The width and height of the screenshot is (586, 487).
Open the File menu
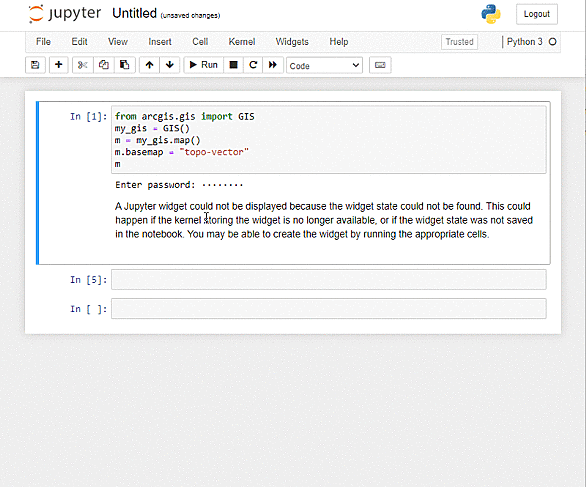pyautogui.click(x=43, y=42)
